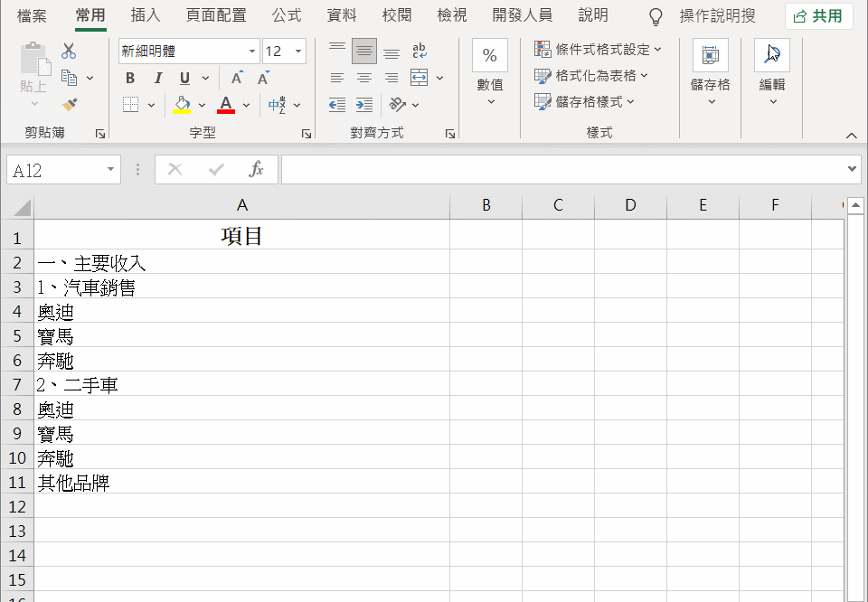Click the Paste clipboard icon

(35, 60)
